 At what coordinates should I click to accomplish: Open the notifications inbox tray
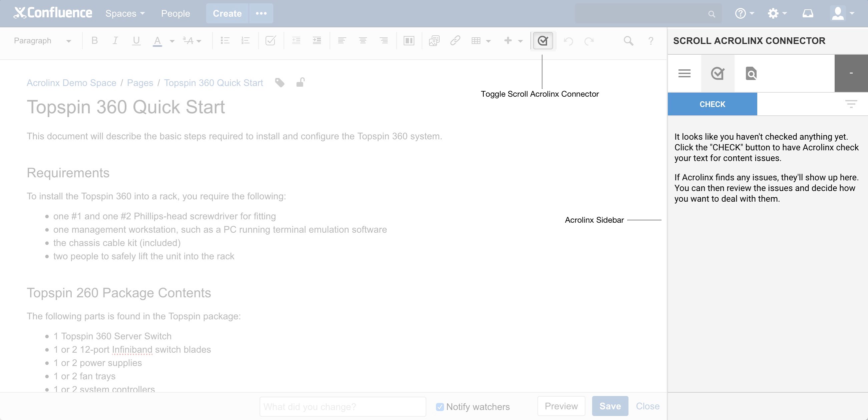point(808,13)
